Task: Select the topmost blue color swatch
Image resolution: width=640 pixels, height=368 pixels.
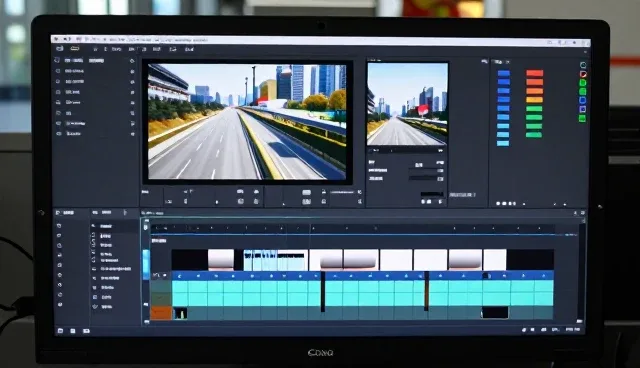Action: click(504, 73)
